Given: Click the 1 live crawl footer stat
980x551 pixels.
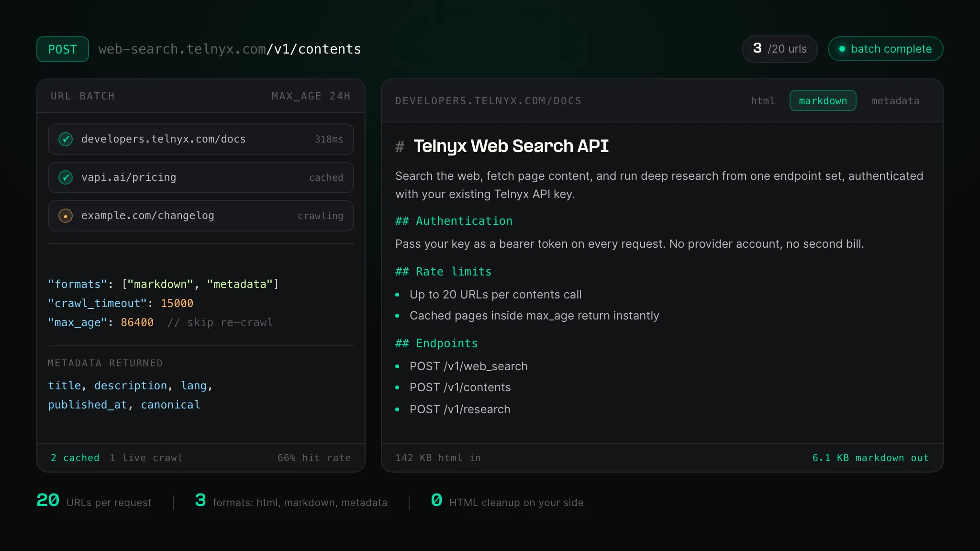Looking at the screenshot, I should [146, 458].
